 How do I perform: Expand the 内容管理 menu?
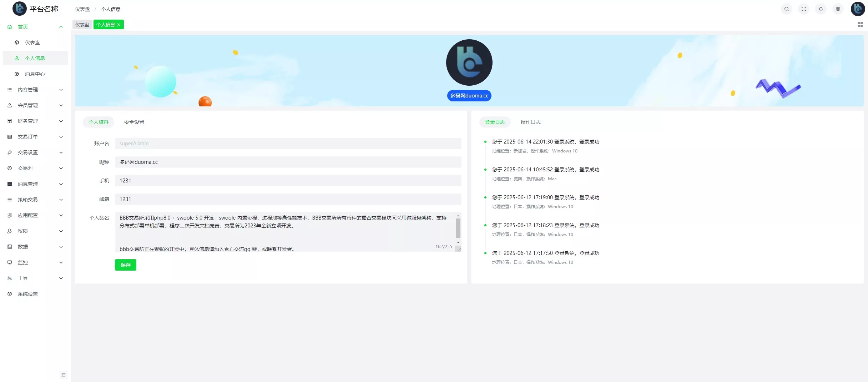[35, 90]
